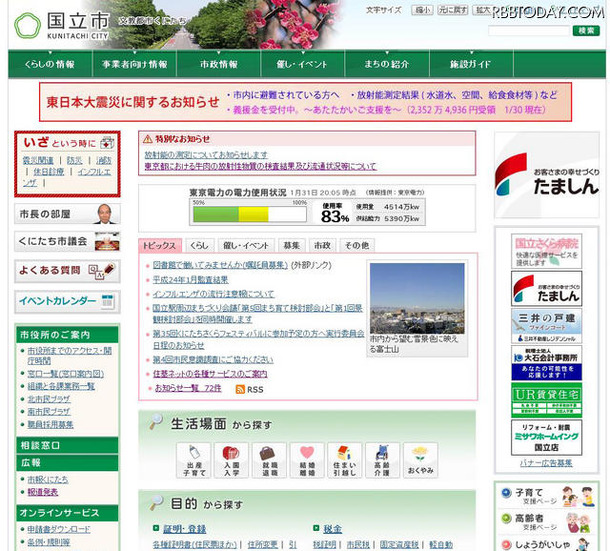Viewport: 610px width, 551px height.
Task: Switch to the 市政 tab
Action: click(x=323, y=246)
